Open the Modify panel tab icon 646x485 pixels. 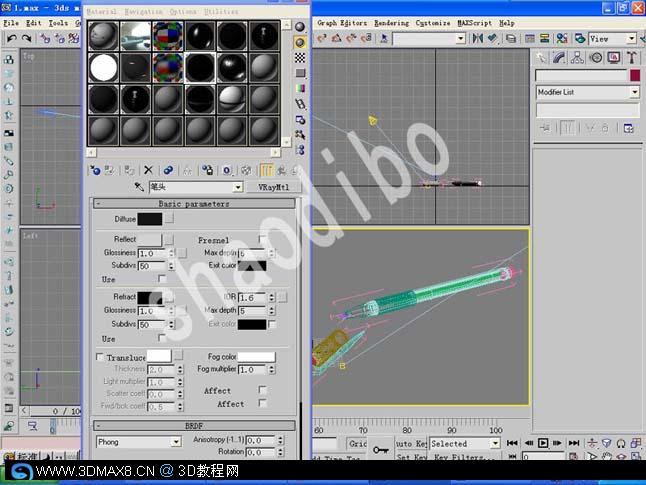pos(559,58)
